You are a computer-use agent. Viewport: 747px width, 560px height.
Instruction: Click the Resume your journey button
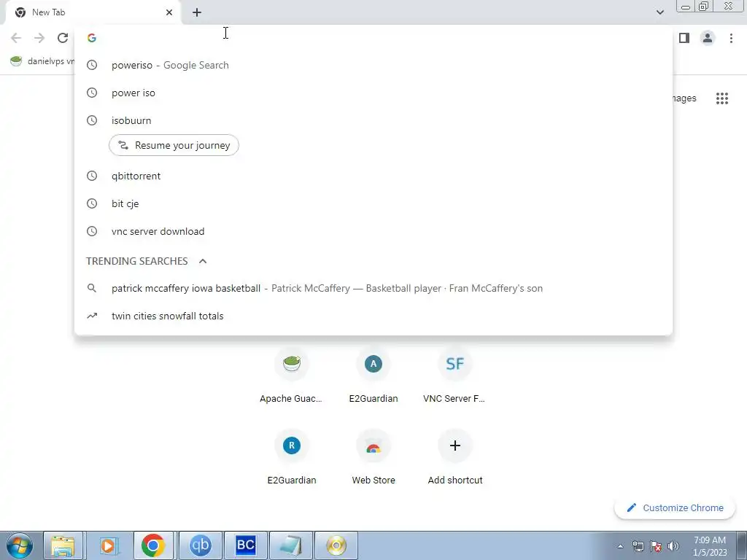click(174, 145)
